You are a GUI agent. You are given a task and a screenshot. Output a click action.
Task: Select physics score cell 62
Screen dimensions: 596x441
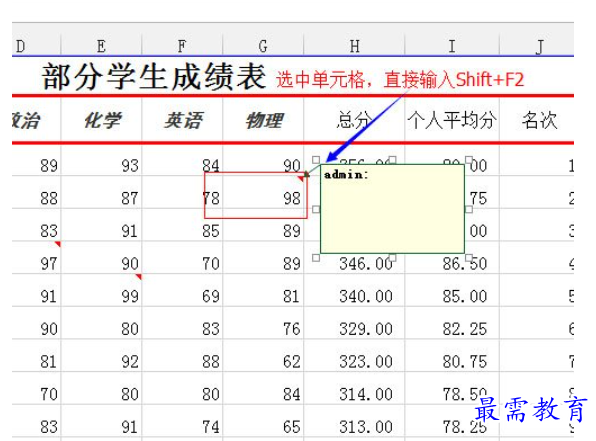click(263, 356)
